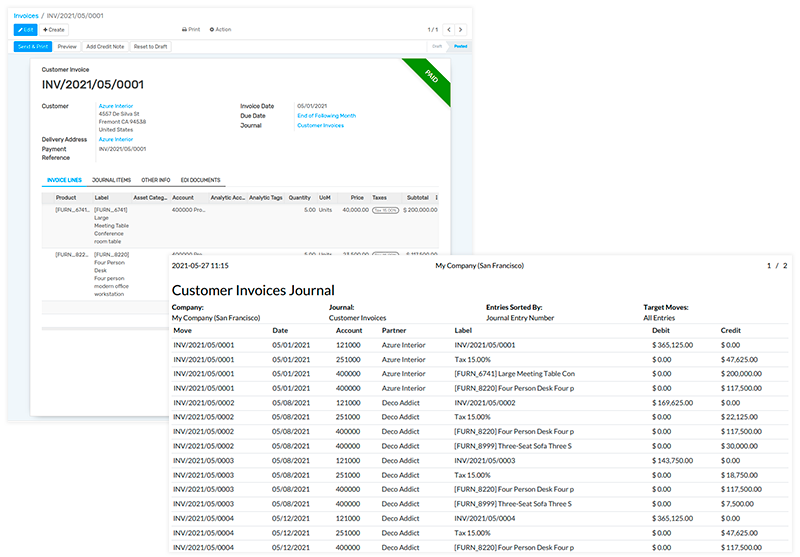Screen dimensions: 800x557
Task: Open the Print menu
Action: pos(191,30)
